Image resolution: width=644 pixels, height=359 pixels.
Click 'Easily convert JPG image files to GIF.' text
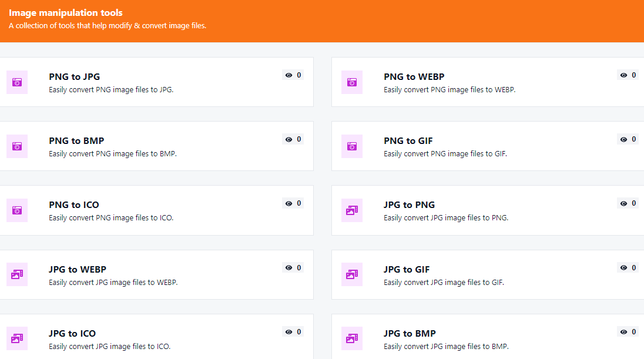coord(444,282)
